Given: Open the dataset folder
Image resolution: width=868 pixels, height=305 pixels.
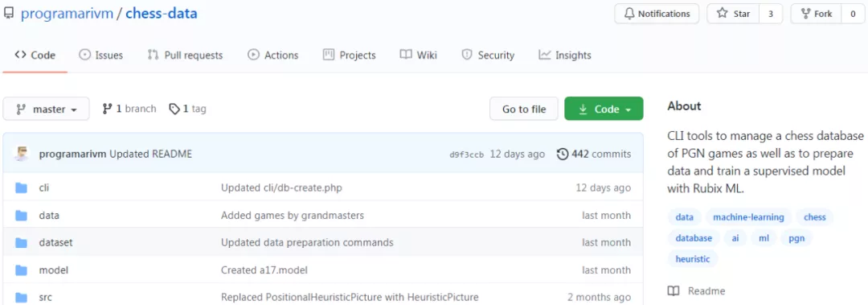Looking at the screenshot, I should tap(56, 242).
